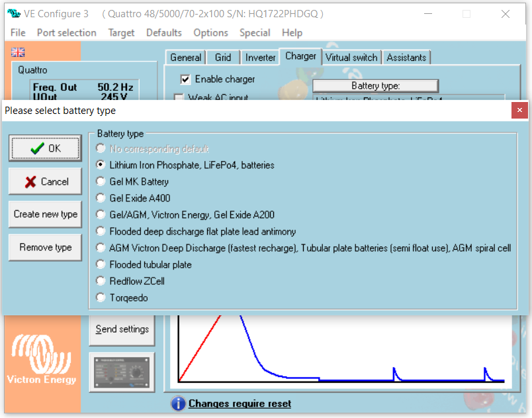Open the Options menu
Viewport: 532px width, 418px height.
point(210,32)
